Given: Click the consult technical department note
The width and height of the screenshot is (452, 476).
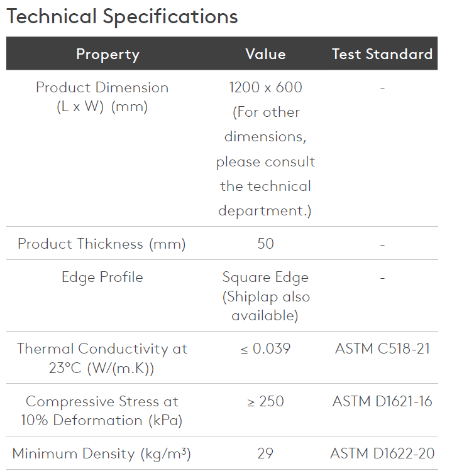Looking at the screenshot, I should pyautogui.click(x=265, y=161).
